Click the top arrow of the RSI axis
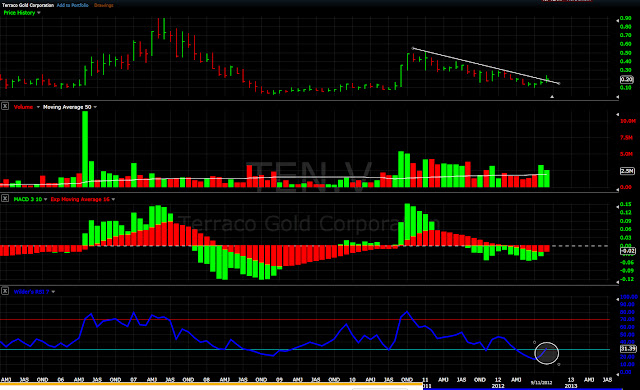Screen dimensions: 640x390 pos(617,300)
